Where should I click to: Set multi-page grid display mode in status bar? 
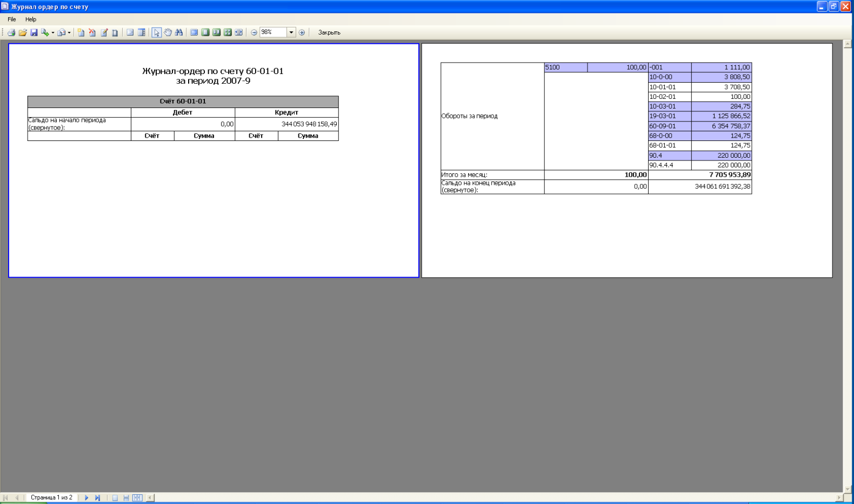pos(137,498)
